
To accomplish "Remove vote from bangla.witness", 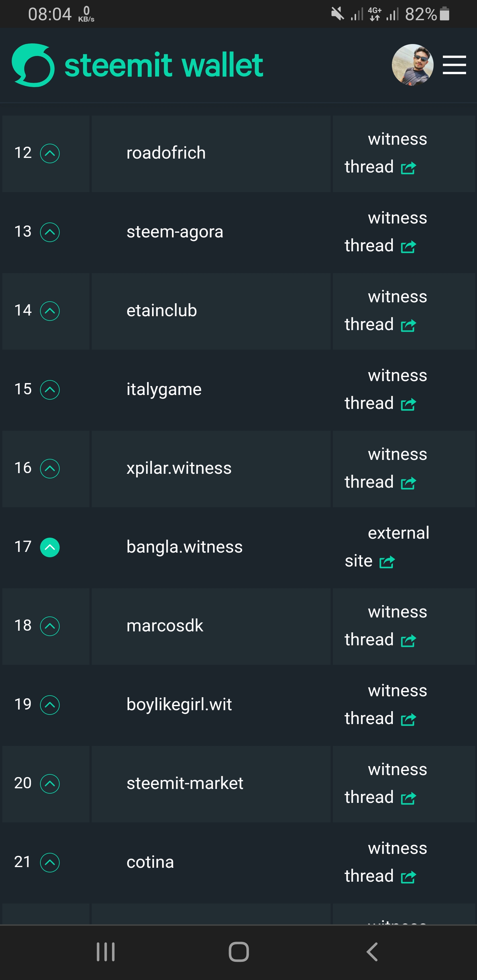I will tap(50, 547).
